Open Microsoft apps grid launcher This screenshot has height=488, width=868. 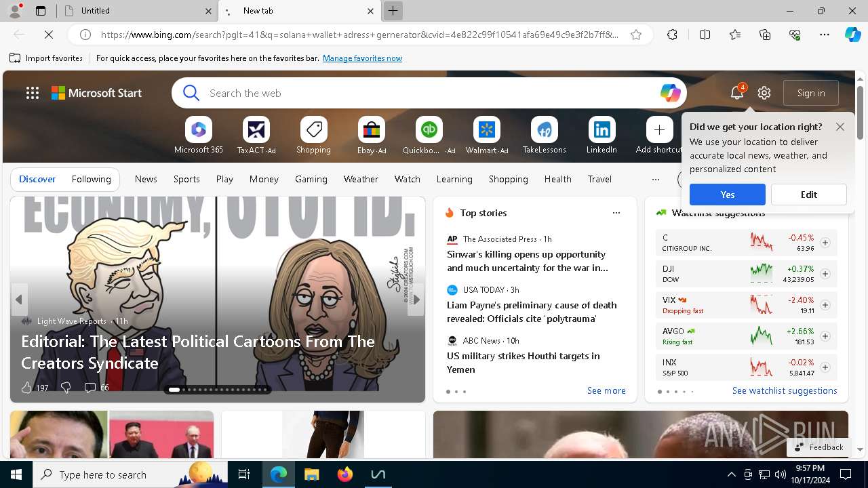point(33,93)
